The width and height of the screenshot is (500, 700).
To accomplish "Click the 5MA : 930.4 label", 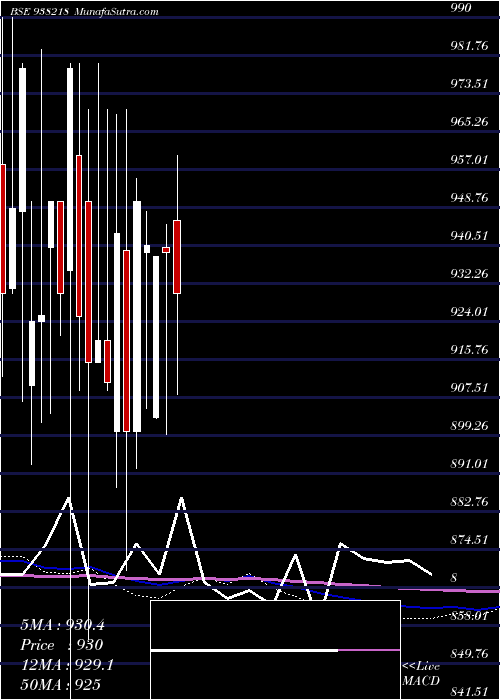I will [62, 625].
